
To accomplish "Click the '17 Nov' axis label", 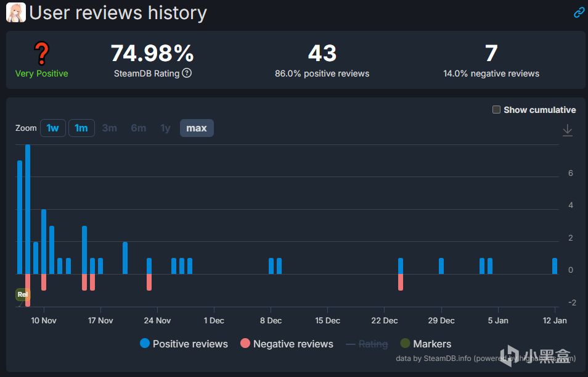I will tap(100, 320).
